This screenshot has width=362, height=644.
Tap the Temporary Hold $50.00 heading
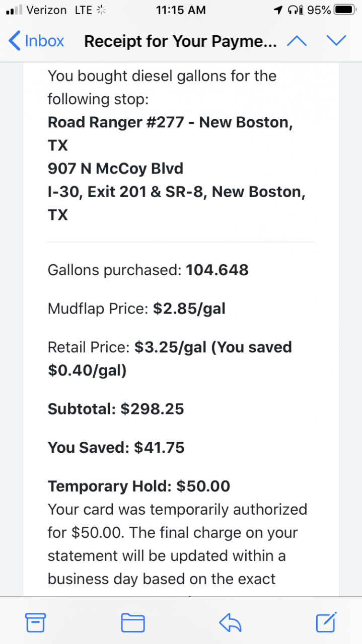[139, 486]
